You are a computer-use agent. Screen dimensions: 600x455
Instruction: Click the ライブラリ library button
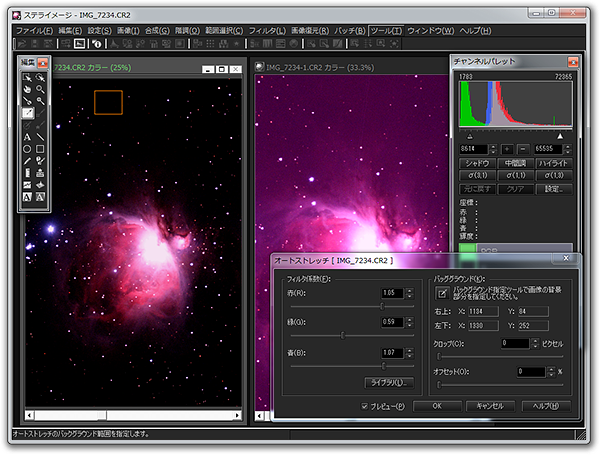(x=389, y=382)
